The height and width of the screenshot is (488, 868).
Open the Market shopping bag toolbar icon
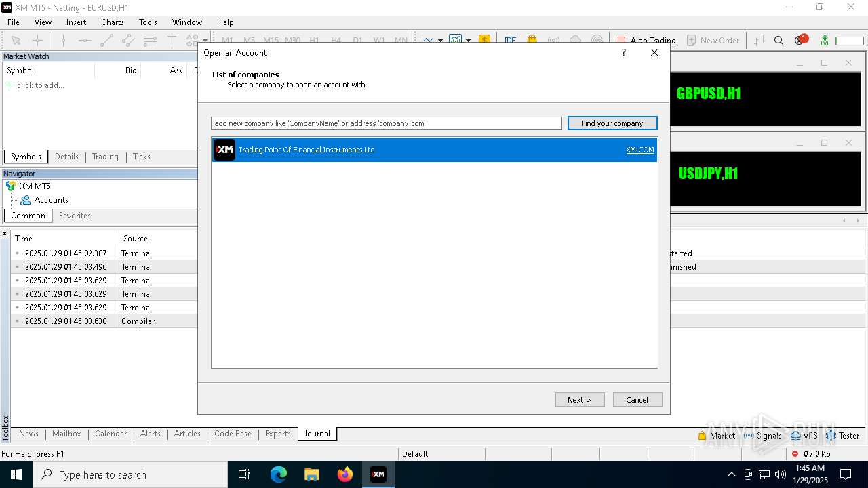click(x=532, y=40)
